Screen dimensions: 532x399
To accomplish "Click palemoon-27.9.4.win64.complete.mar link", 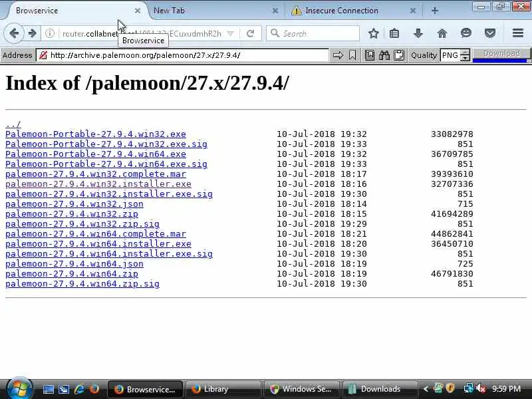I will (96, 234).
